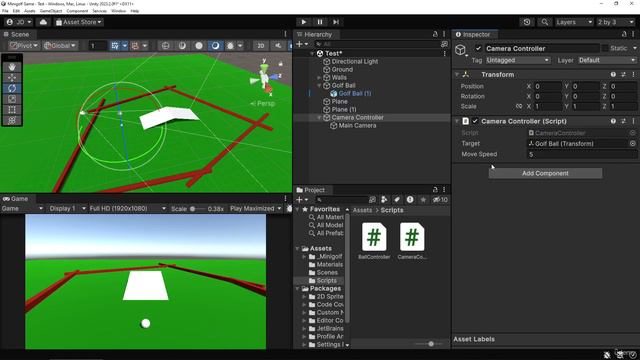Open Transform component preset icon
Image resolution: width=640 pixels, height=360 pixels.
point(623,75)
